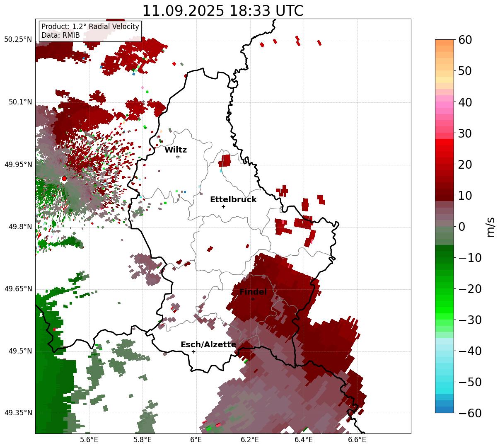This screenshot has width=500, height=448.
Task: Select the Wiltz city label
Action: [x=176, y=150]
